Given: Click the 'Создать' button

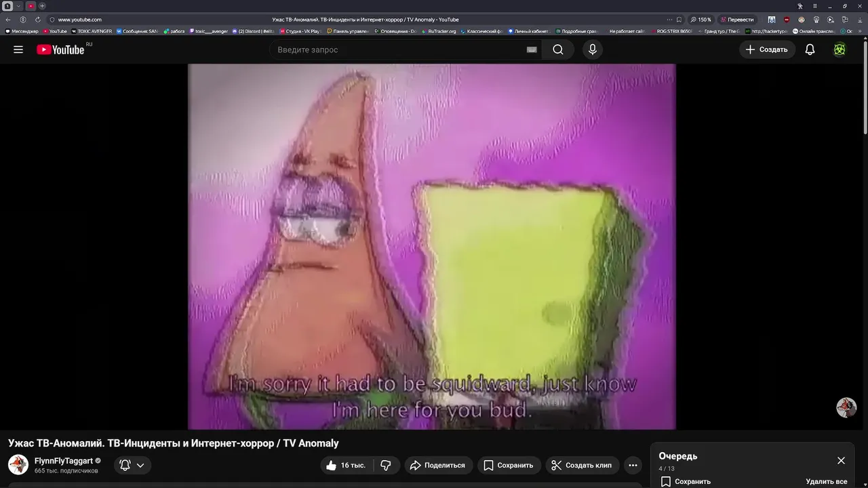Looking at the screenshot, I should pos(767,49).
